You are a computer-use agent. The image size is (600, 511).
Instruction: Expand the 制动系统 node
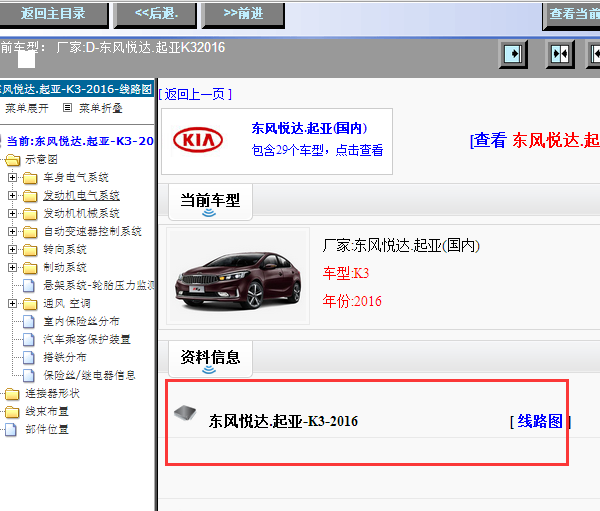12,267
